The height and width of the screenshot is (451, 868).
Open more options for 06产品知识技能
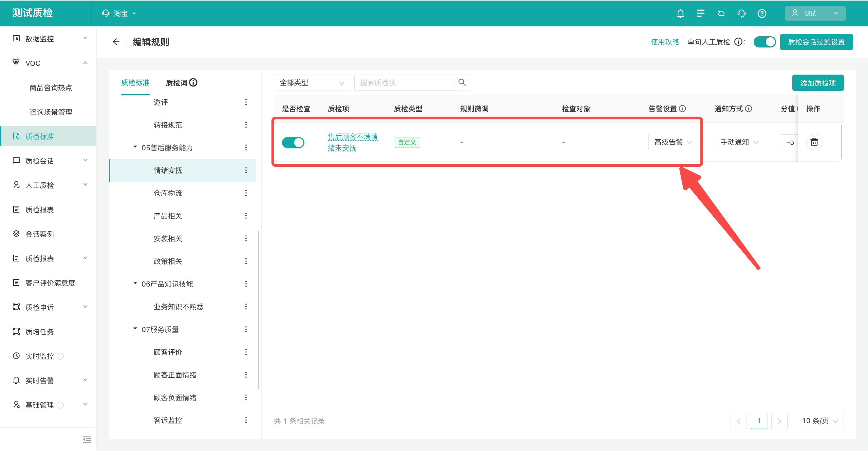pos(246,284)
